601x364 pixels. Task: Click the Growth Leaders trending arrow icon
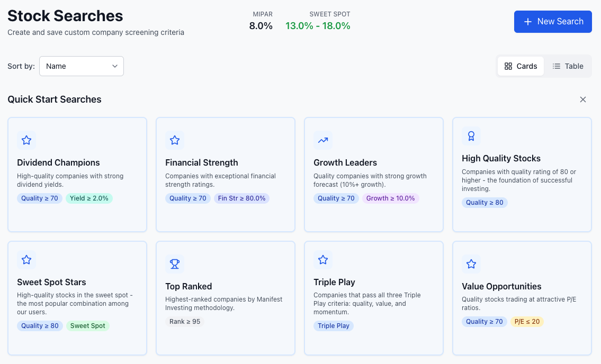point(323,140)
